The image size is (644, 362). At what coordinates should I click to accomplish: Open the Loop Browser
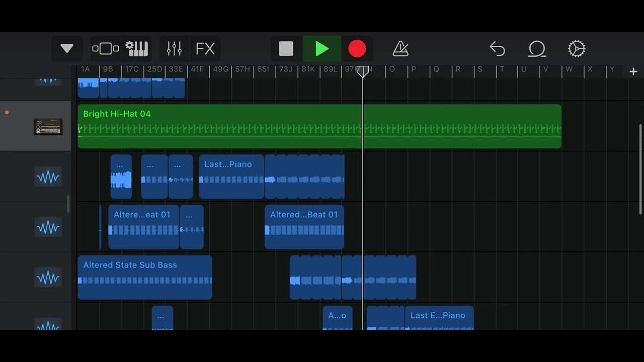537,49
